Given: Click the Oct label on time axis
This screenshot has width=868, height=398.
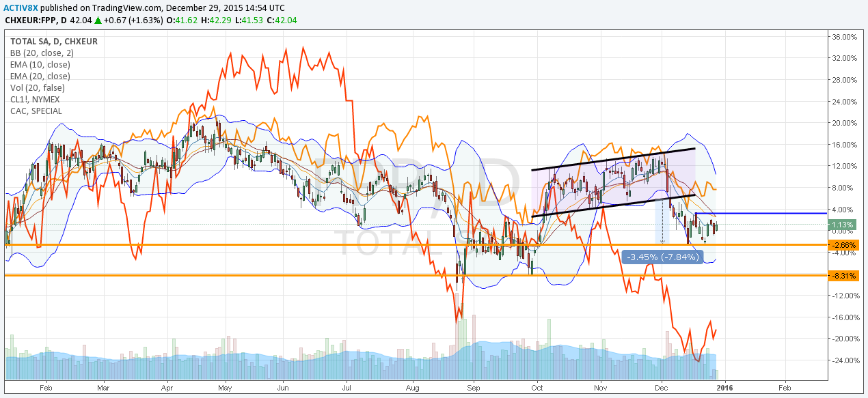Looking at the screenshot, I should pos(537,386).
